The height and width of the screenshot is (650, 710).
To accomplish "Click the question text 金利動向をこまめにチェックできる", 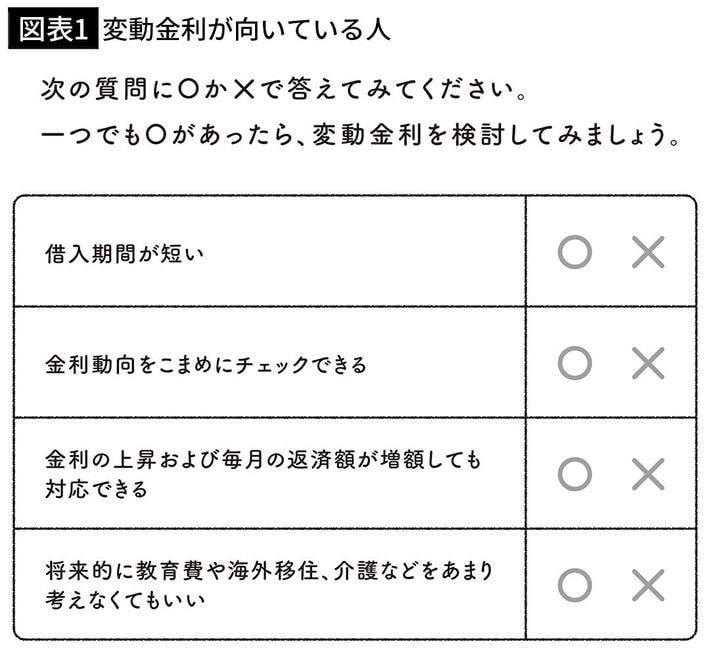I will (x=205, y=364).
